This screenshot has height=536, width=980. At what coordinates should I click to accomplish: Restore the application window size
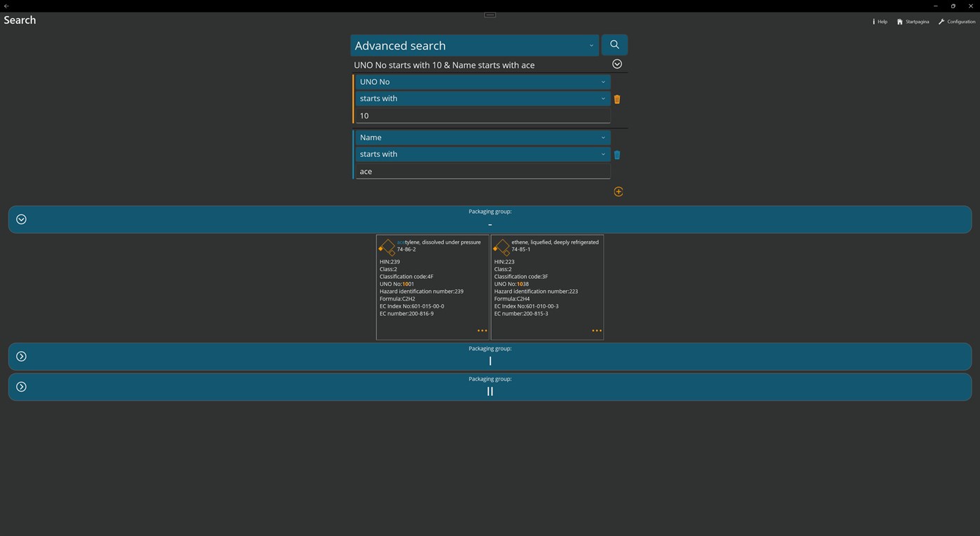(953, 6)
